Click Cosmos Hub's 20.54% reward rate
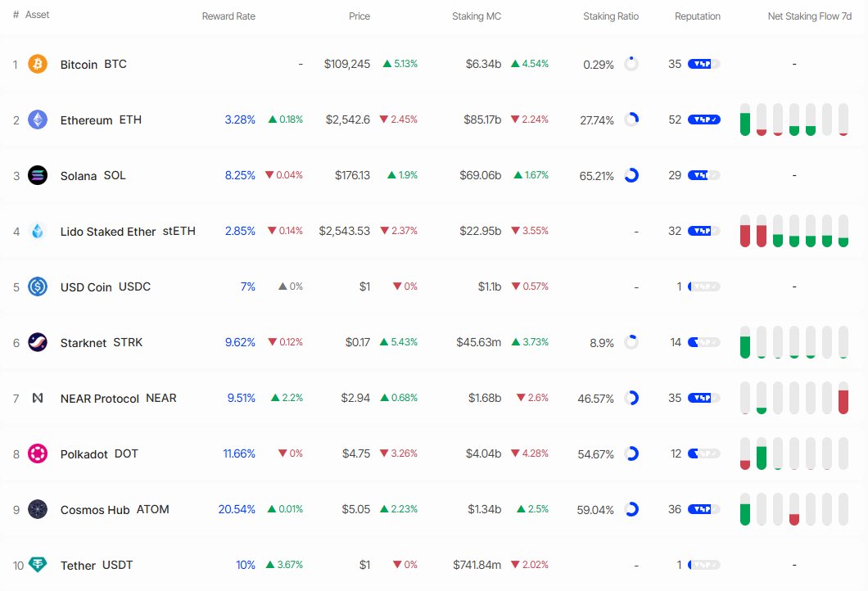This screenshot has width=868, height=591. click(237, 509)
